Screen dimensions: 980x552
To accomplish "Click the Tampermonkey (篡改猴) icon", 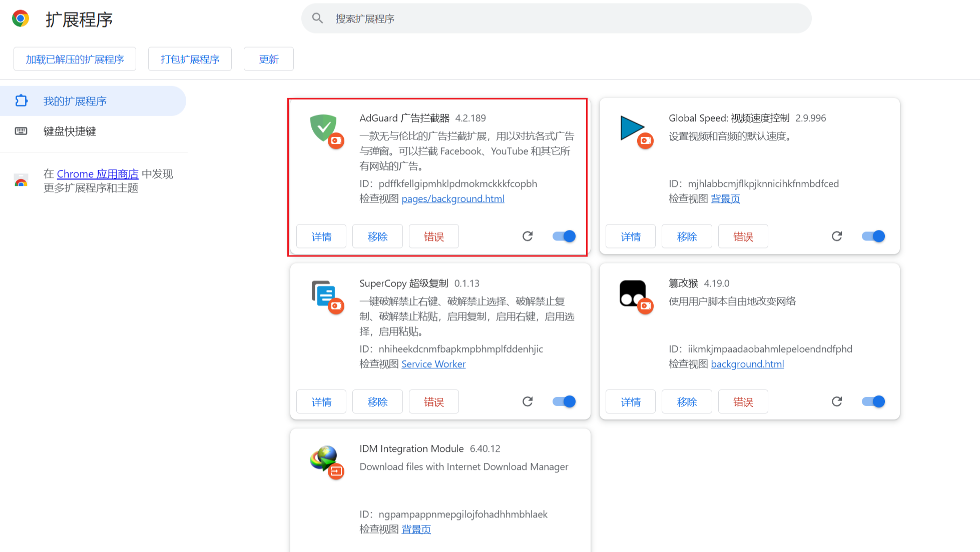I will click(x=632, y=293).
